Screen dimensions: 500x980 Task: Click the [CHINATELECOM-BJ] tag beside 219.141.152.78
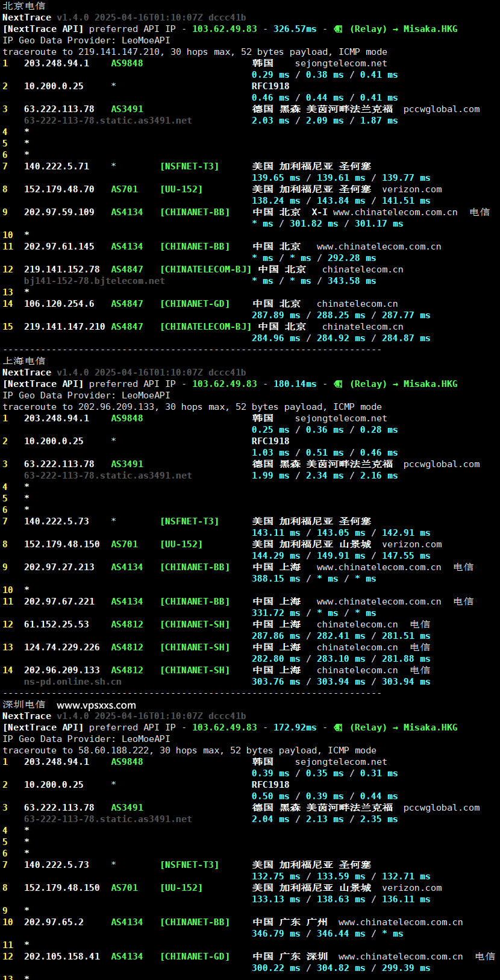click(205, 269)
